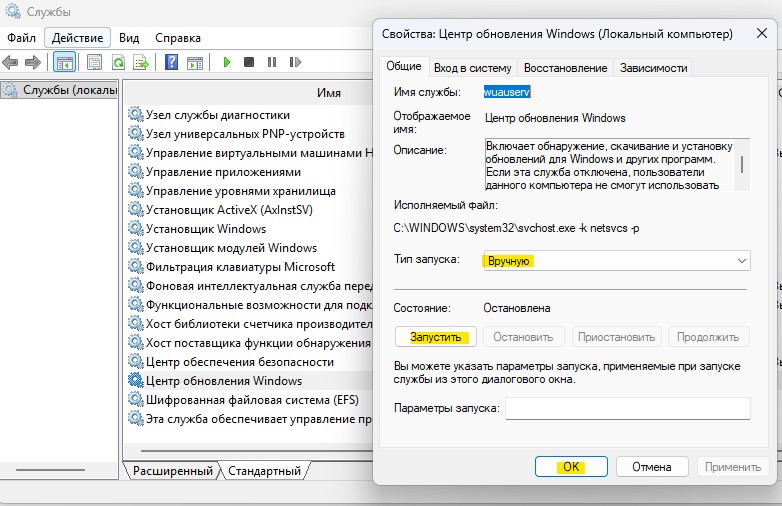The height and width of the screenshot is (506, 782).
Task: Click gear icon of Узел службы диагностики
Action: pos(136,114)
